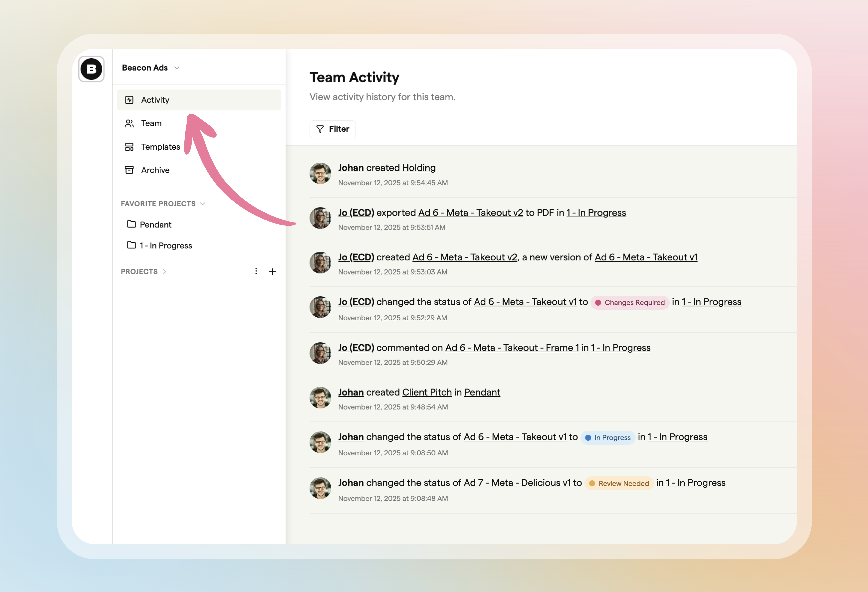Click Johan's avatar on the Holding entry
The height and width of the screenshot is (592, 868).
[x=320, y=173]
